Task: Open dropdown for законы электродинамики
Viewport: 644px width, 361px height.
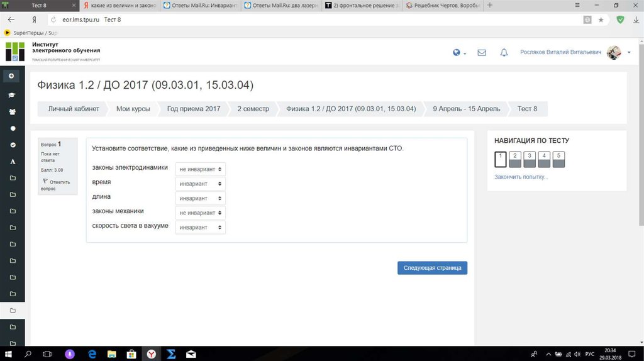Action: (201, 169)
